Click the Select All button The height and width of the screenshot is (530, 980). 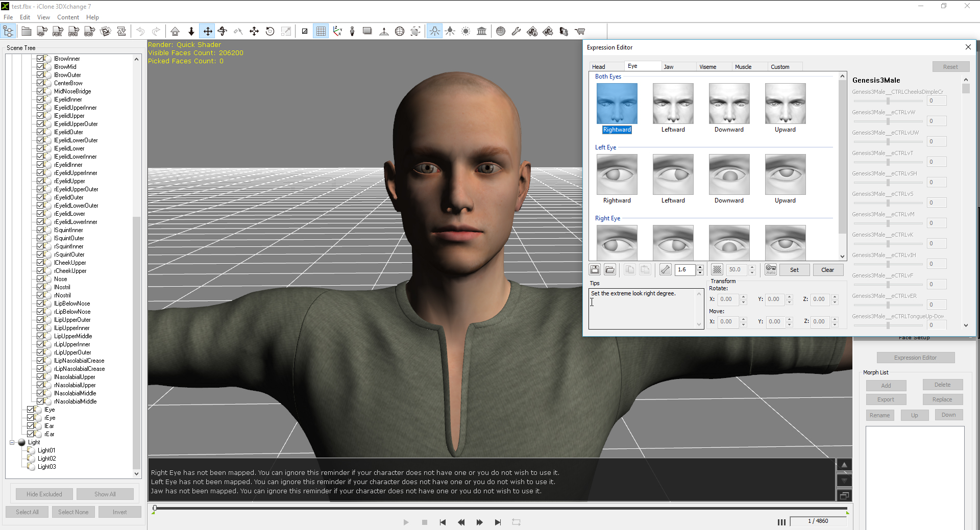point(27,512)
